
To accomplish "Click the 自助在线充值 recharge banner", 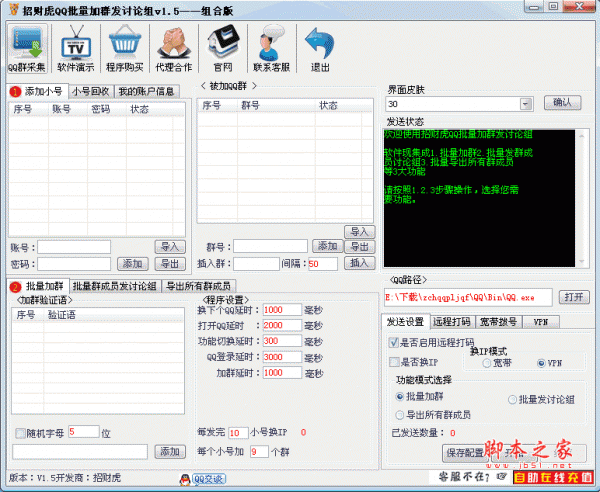I will pos(553,478).
